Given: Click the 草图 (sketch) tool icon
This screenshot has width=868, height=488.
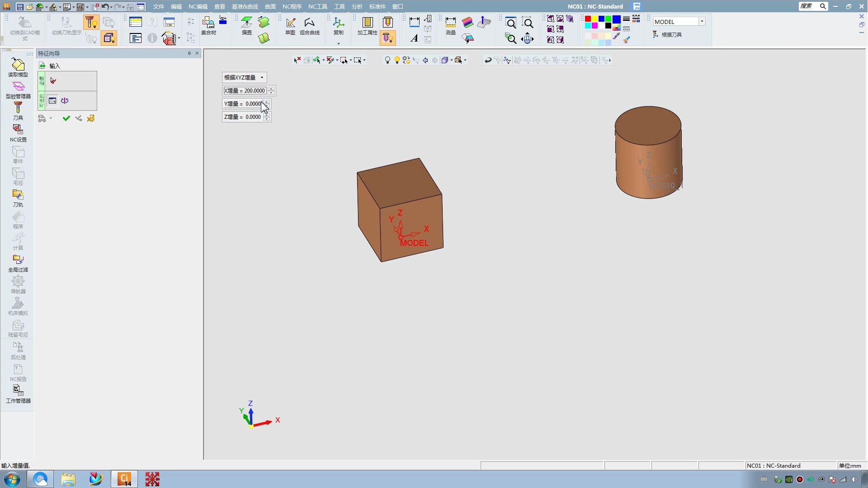Looking at the screenshot, I should pos(290,25).
